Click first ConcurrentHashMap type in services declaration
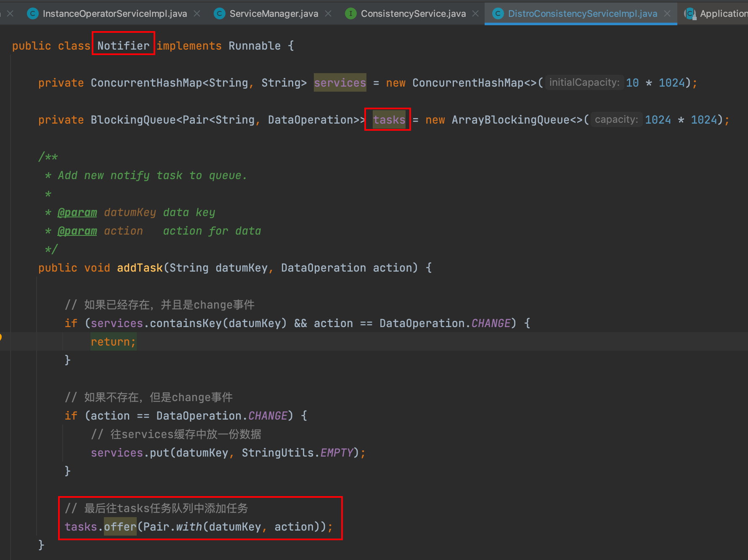Image resolution: width=748 pixels, height=560 pixels. click(146, 83)
